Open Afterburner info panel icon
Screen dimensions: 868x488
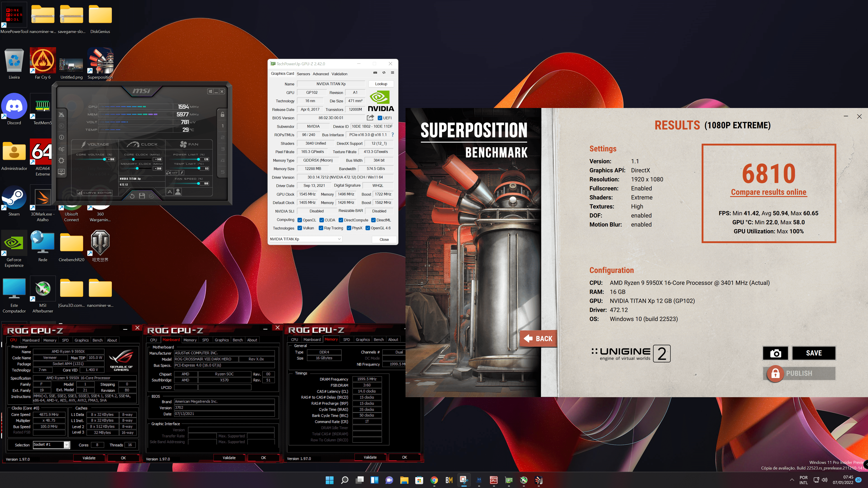coord(61,137)
